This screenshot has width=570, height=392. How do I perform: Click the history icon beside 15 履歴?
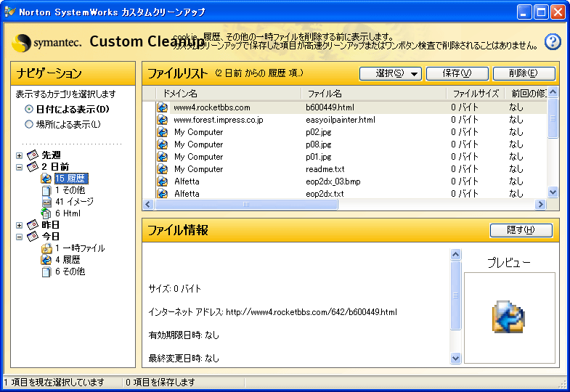click(x=46, y=179)
